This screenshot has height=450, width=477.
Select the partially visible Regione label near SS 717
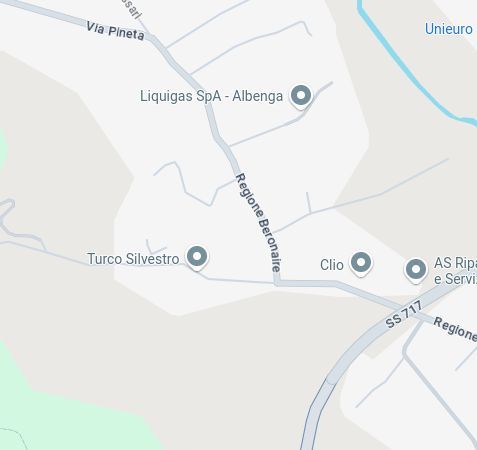[455, 329]
